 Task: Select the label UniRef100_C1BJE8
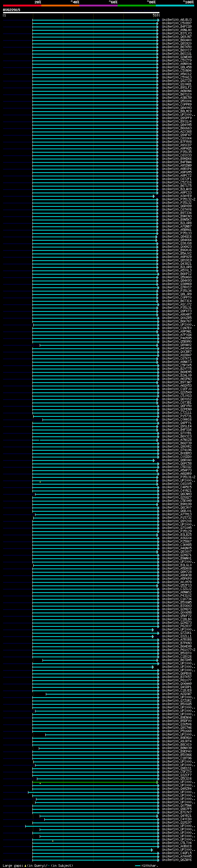pos(177,691)
